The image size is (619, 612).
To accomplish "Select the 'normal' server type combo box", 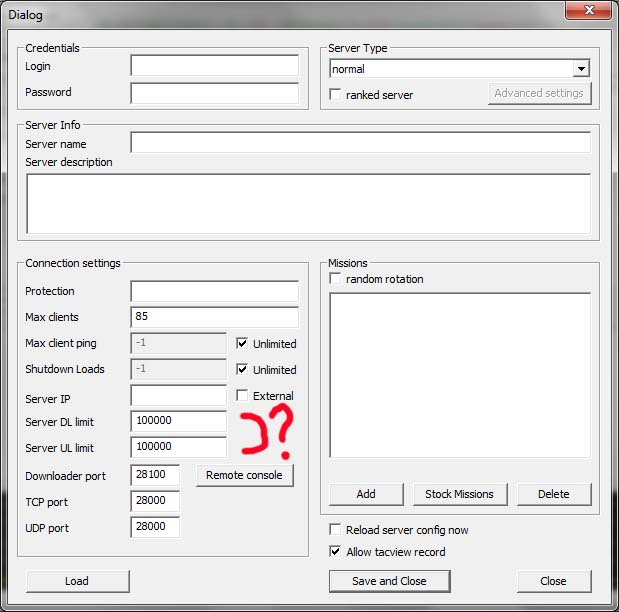I will [460, 69].
